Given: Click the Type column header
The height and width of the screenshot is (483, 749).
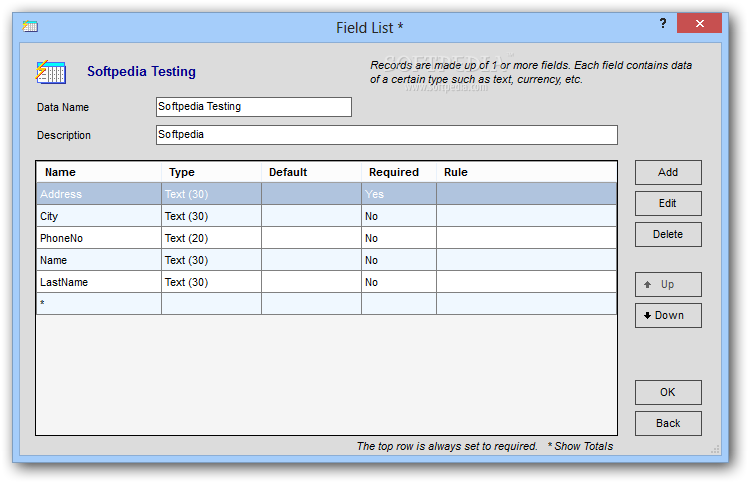Looking at the screenshot, I should coord(212,172).
